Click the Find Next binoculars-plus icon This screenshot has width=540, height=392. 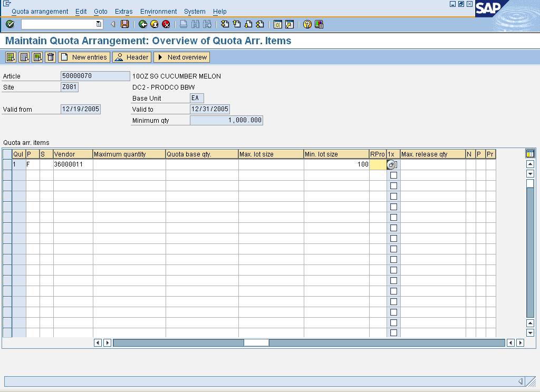pos(207,24)
